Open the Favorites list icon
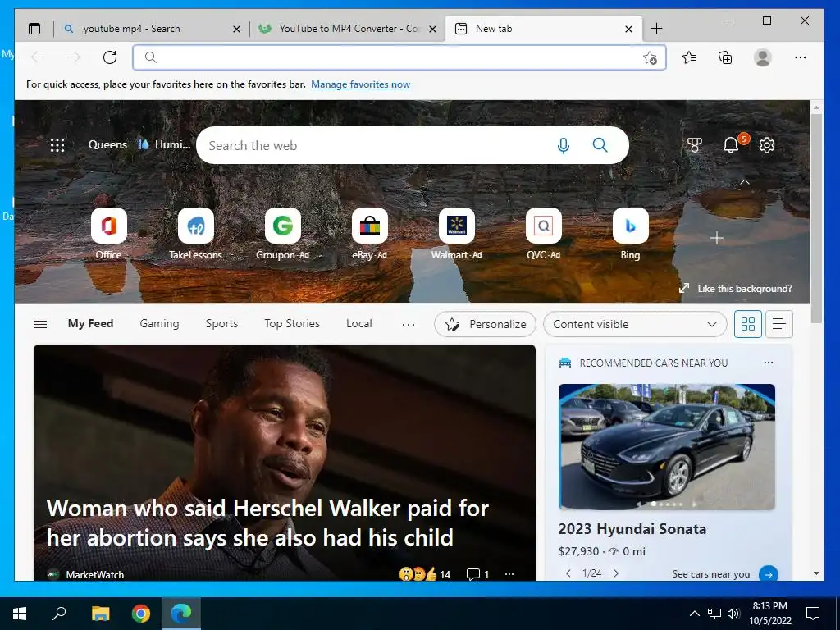840x630 pixels. coord(689,57)
